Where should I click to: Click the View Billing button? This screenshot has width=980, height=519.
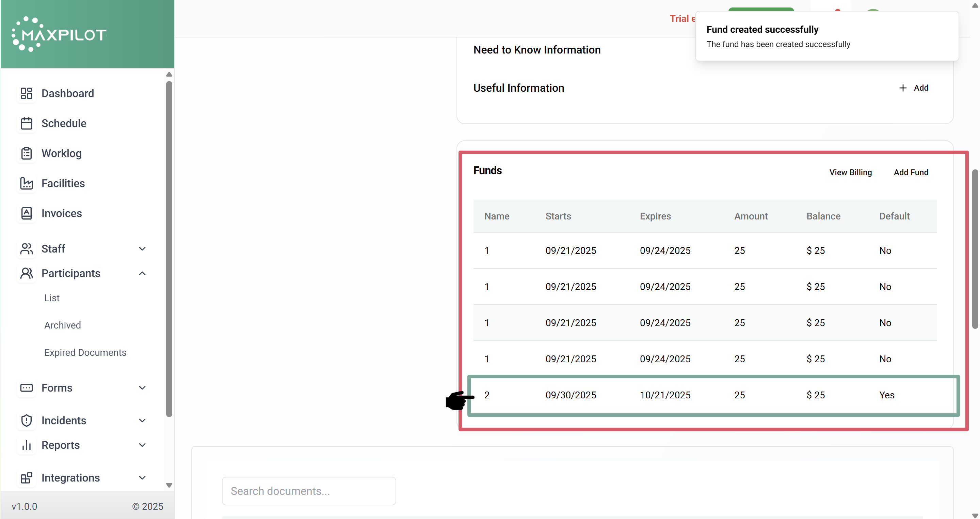[x=850, y=172]
